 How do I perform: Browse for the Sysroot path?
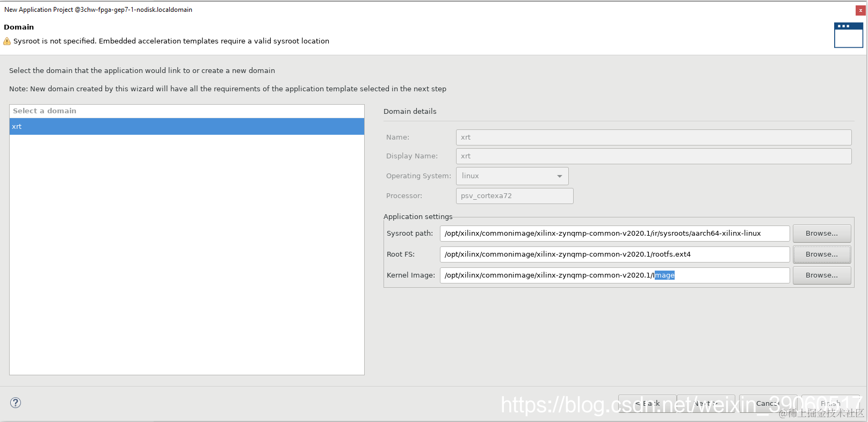pyautogui.click(x=822, y=234)
